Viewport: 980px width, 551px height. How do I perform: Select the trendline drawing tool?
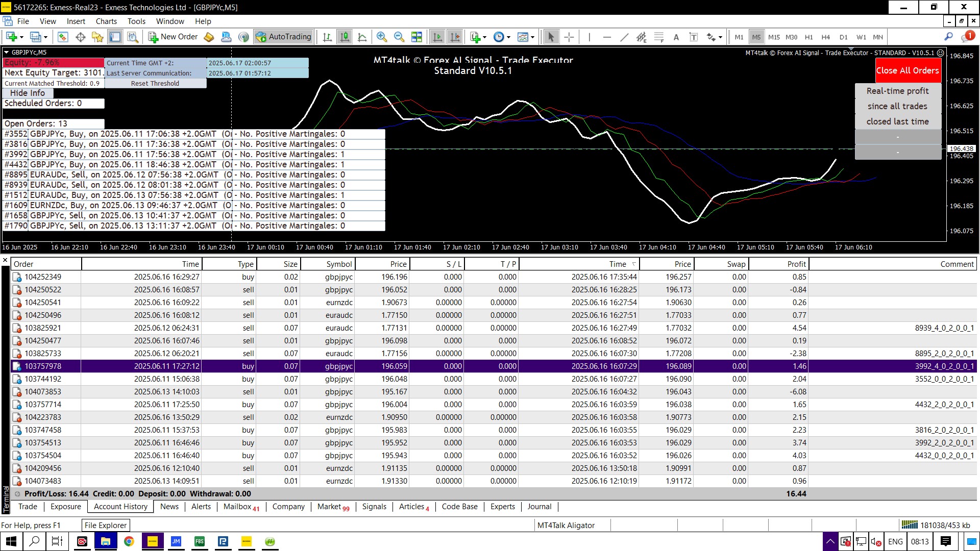tap(624, 37)
